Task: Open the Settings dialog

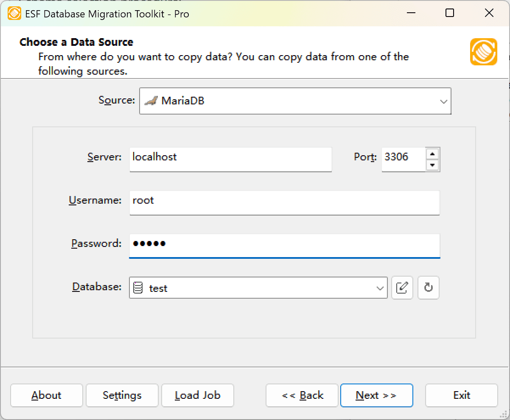Action: click(x=122, y=395)
